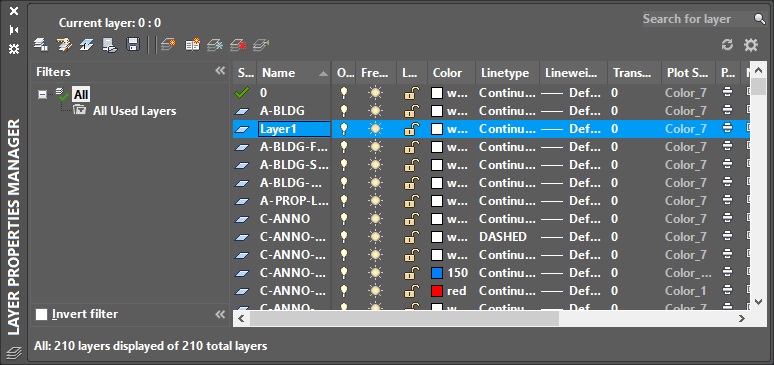774x365 pixels.
Task: Click the Refresh icon at top right
Action: point(727,45)
